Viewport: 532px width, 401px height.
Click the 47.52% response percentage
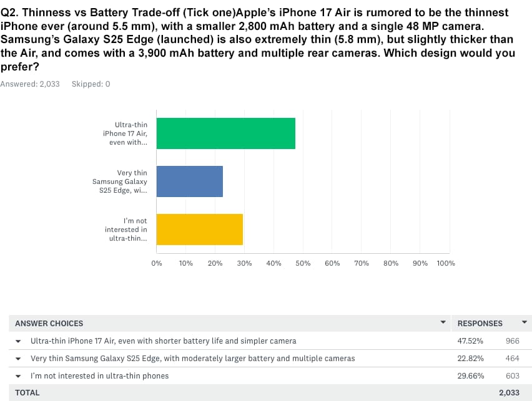(x=470, y=341)
